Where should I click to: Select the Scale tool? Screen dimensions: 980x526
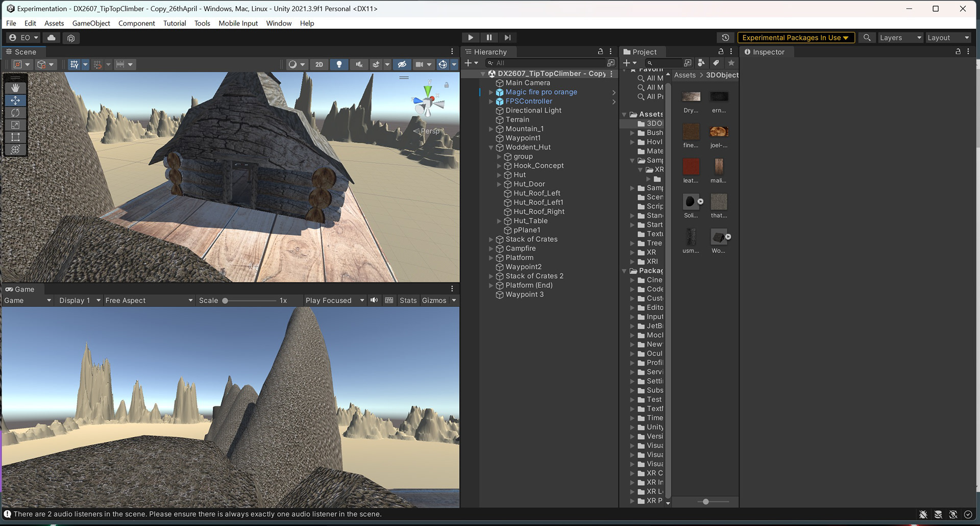pos(15,125)
